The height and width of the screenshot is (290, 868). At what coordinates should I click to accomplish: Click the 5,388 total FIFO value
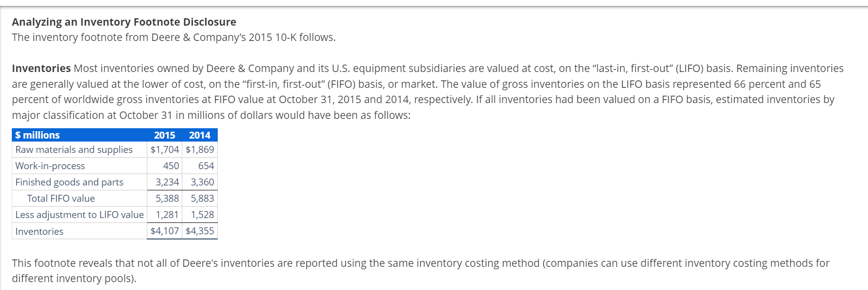click(x=167, y=198)
